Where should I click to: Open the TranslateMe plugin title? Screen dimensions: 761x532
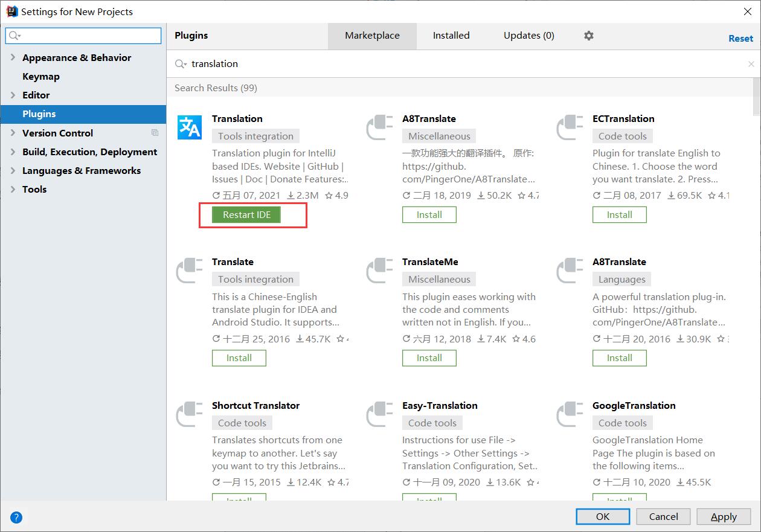430,262
